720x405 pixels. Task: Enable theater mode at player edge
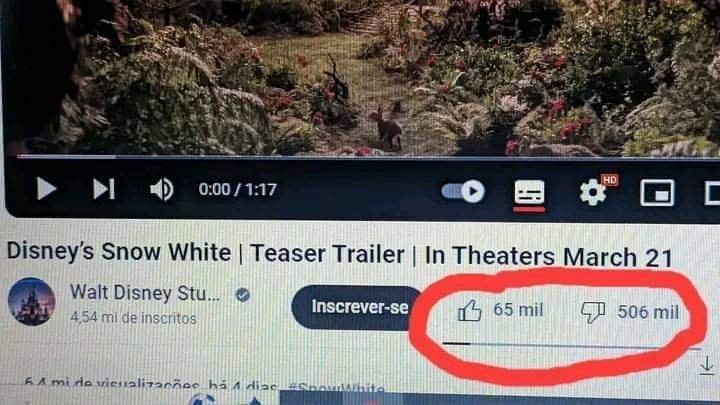pos(713,192)
